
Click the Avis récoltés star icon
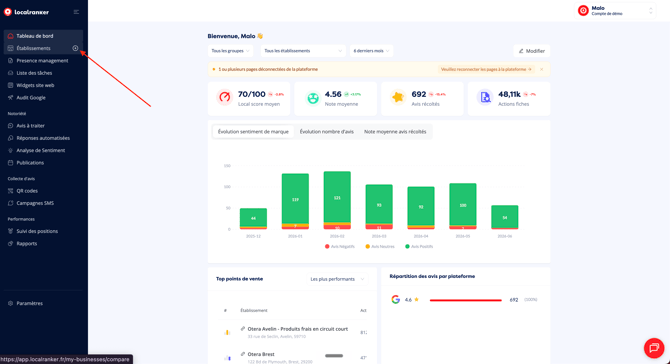coord(398,97)
